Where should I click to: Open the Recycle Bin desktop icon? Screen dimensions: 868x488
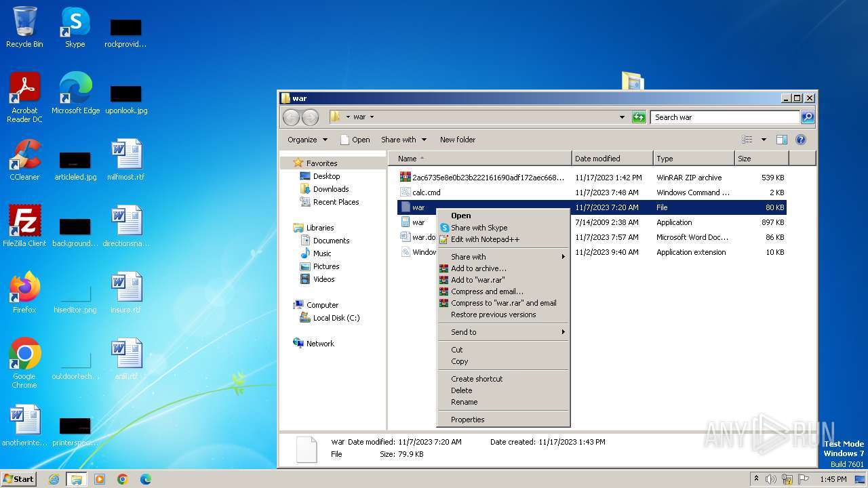[x=24, y=27]
